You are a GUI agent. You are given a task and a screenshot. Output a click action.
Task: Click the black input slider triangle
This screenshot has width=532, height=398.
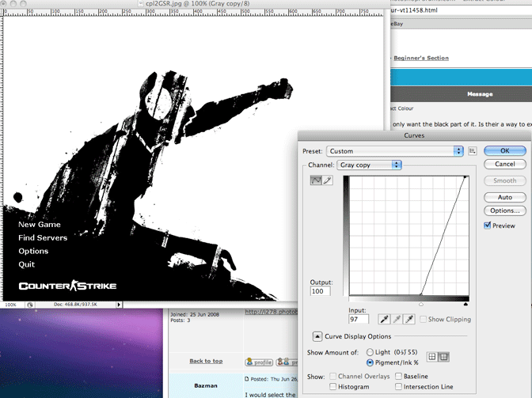click(465, 305)
